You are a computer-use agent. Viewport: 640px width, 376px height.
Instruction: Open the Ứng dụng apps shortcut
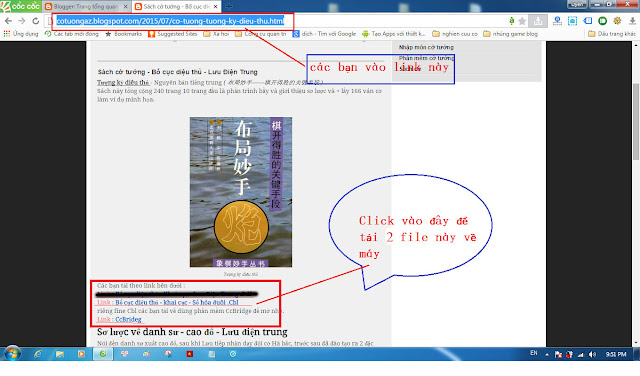[20, 34]
